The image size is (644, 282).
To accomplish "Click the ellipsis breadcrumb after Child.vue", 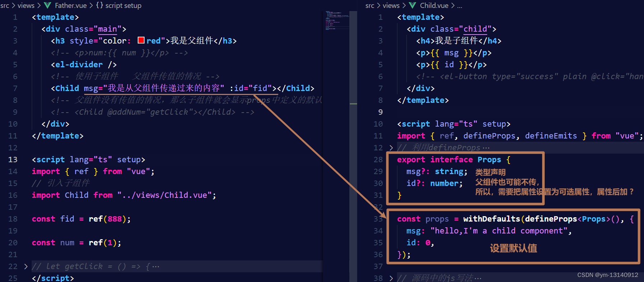I will click(460, 6).
